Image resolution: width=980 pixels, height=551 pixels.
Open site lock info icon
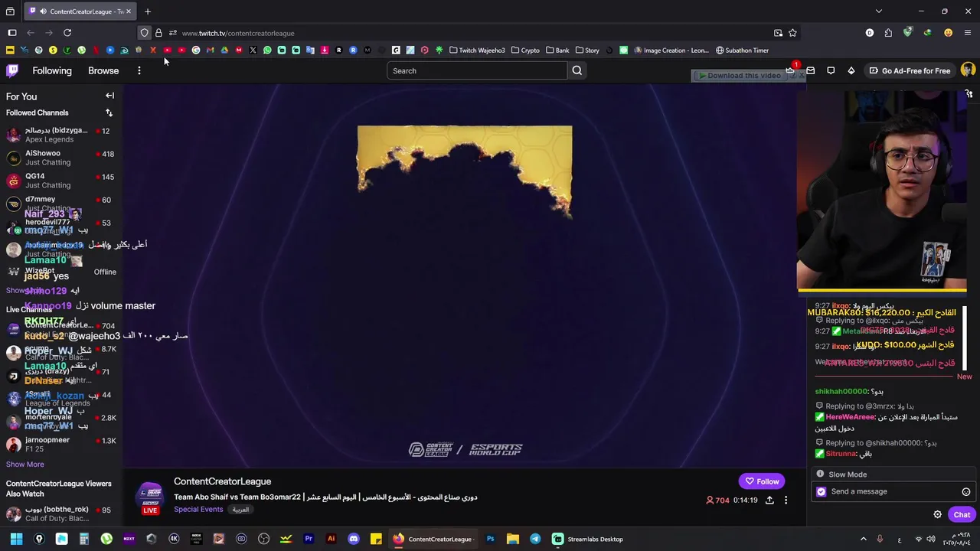click(158, 33)
